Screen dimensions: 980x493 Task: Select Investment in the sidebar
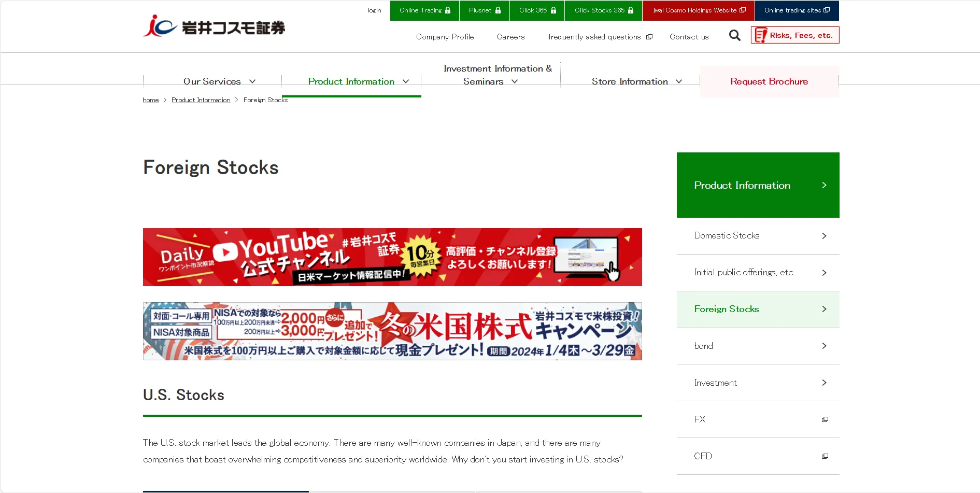pos(758,383)
